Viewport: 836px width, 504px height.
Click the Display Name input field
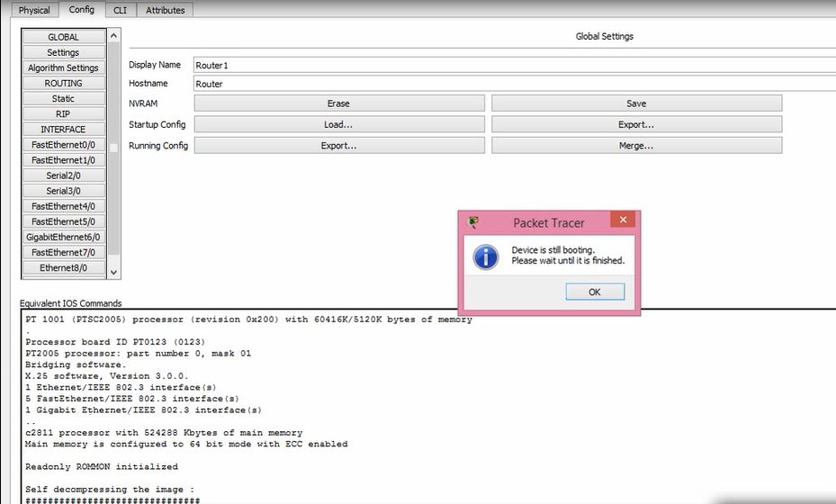(x=515, y=65)
